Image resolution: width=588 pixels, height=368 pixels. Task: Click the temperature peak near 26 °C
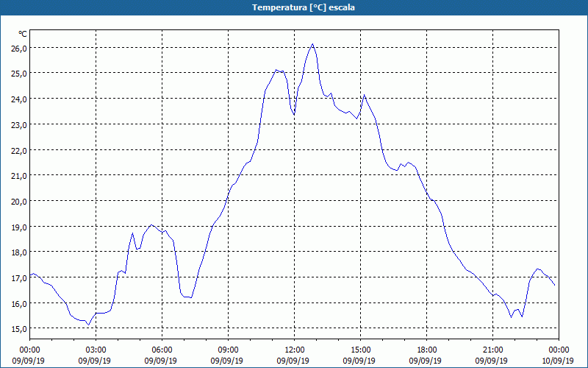pyautogui.click(x=312, y=44)
